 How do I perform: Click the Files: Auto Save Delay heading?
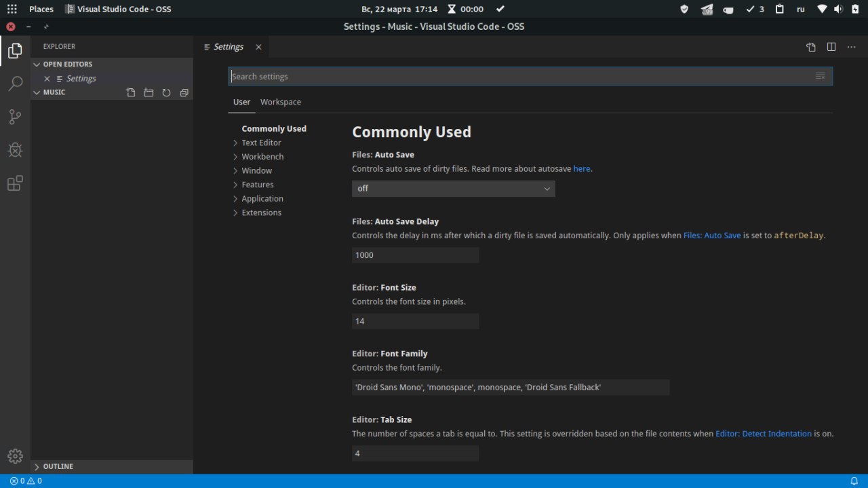(395, 222)
